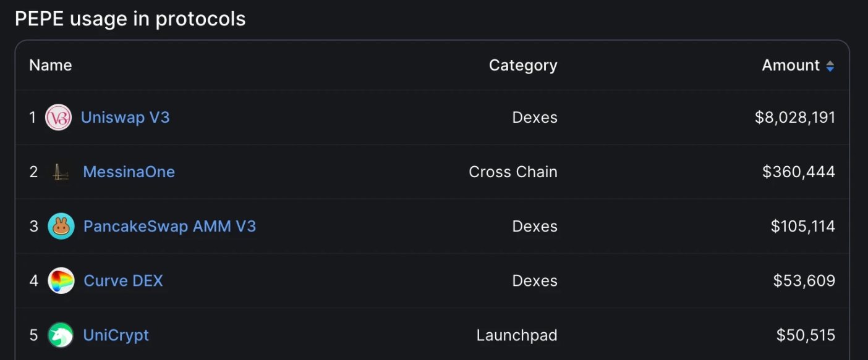Click the Category column header
This screenshot has width=868, height=360.
523,65
